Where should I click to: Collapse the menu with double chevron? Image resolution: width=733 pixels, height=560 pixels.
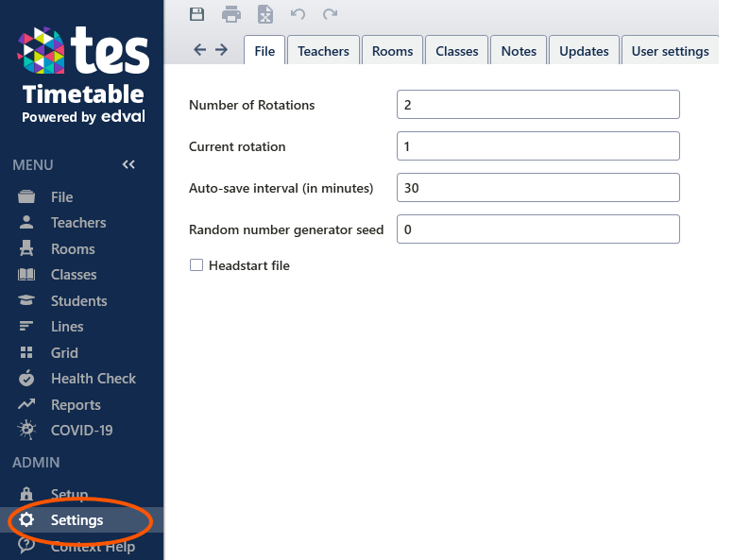point(128,164)
